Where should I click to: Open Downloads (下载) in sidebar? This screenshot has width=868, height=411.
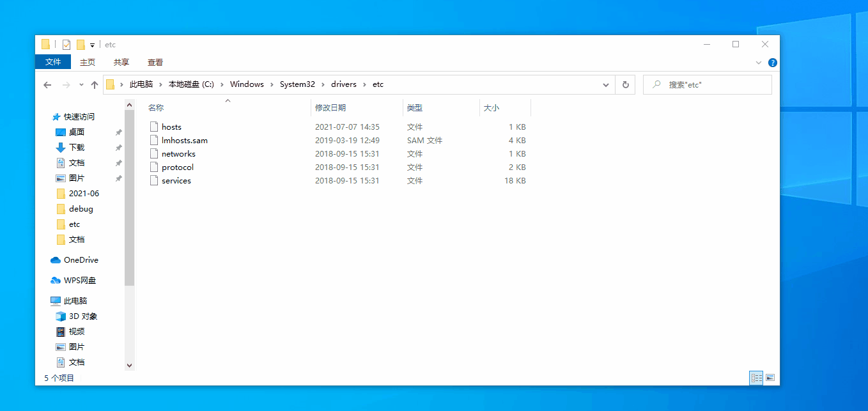coord(77,147)
